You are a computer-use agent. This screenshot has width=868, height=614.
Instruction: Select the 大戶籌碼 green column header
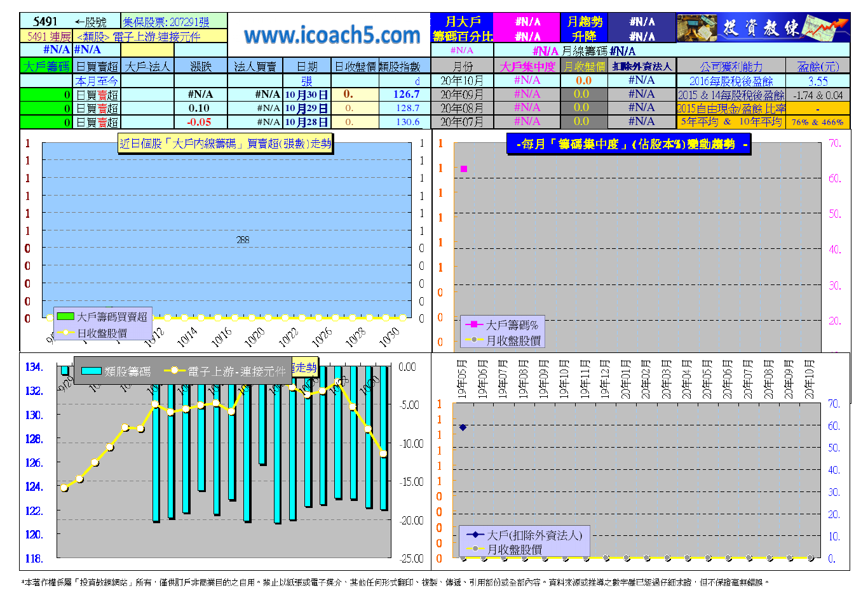(x=46, y=66)
